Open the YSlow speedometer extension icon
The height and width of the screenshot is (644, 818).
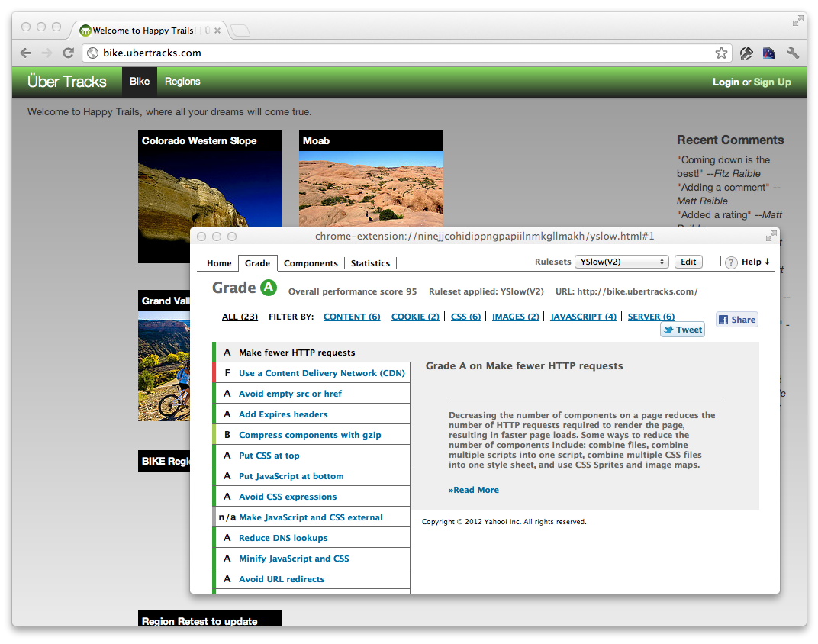(769, 53)
